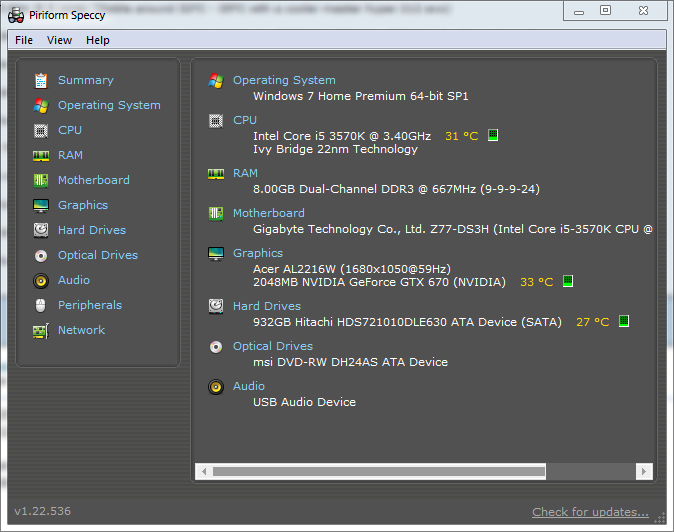Screen dimensions: 674x532
Task: View Peripherals section from sidebar
Action: (x=90, y=306)
